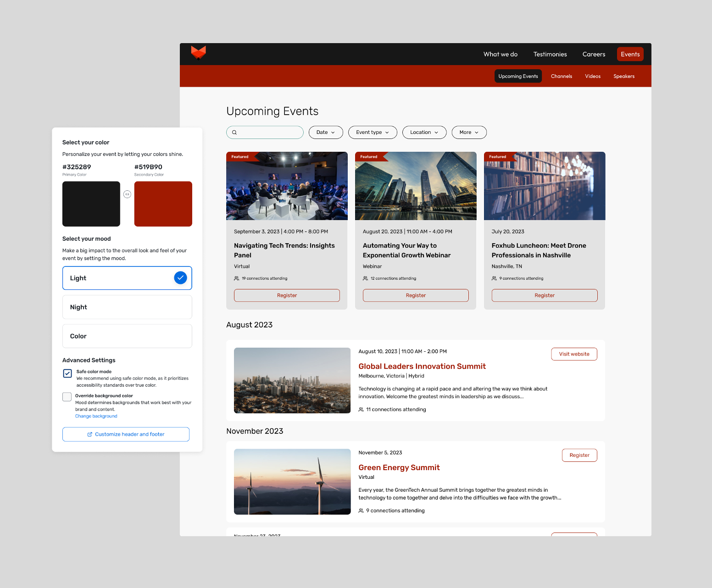Click Visit website for Global Leaders Summit

tap(574, 354)
